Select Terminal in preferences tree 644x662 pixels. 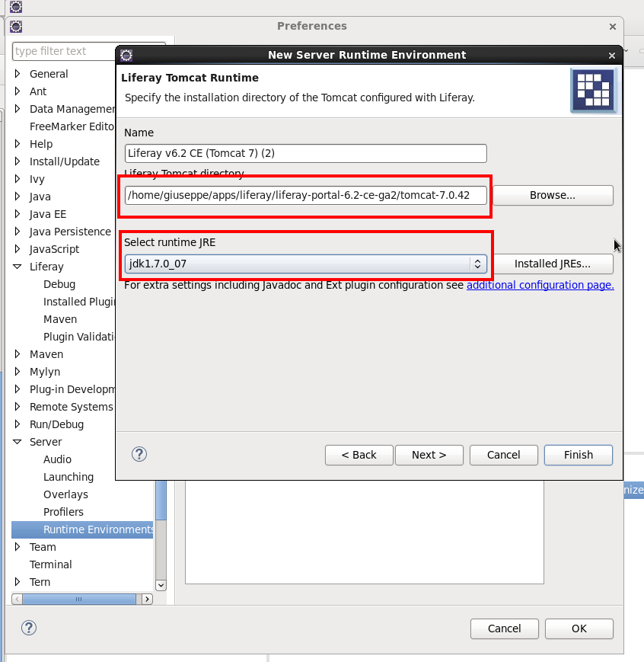coord(51,564)
